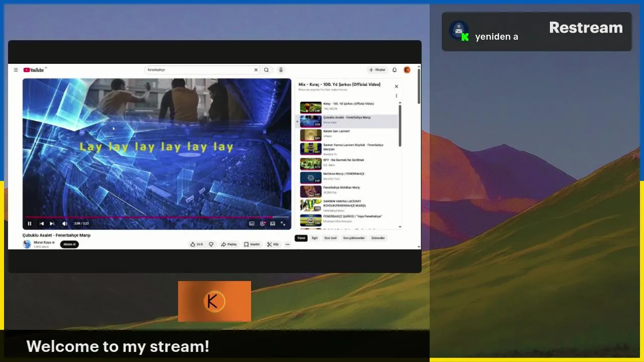Play Fenerbahçe Mohikan Marşı from the playlist
Viewport: 644px width, 362px height.
click(x=347, y=191)
